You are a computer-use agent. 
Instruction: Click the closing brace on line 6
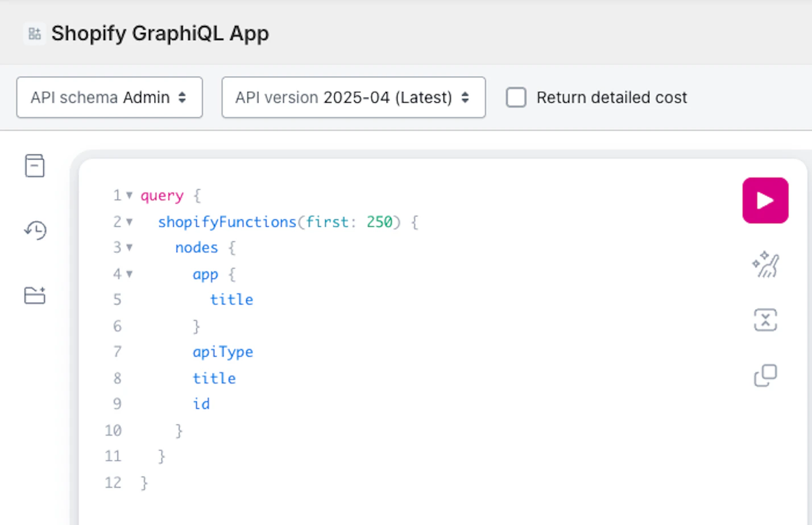click(x=197, y=326)
